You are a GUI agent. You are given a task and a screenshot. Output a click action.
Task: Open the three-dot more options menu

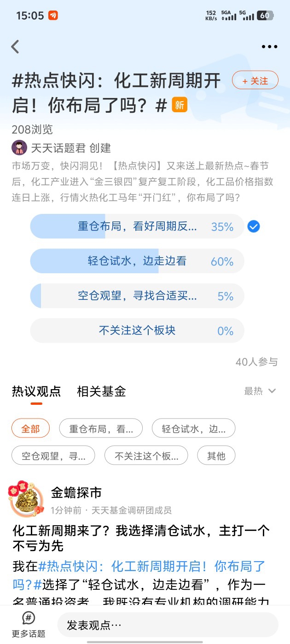tap(269, 46)
